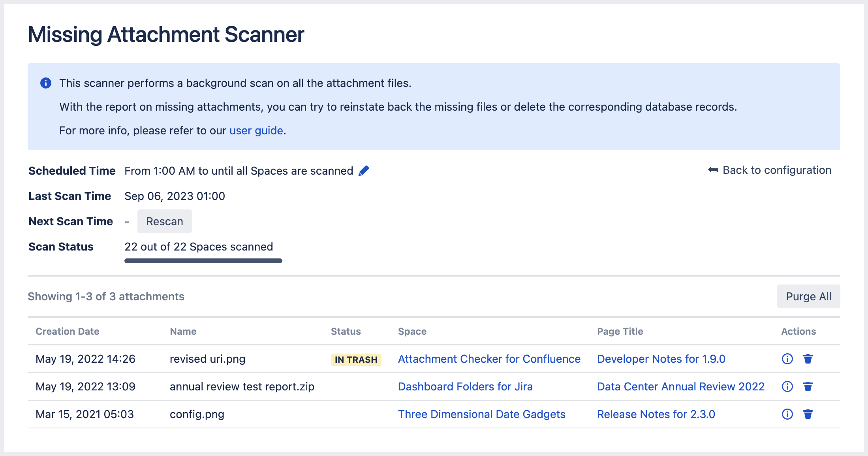
Task: Click Back to configuration
Action: [x=777, y=170]
